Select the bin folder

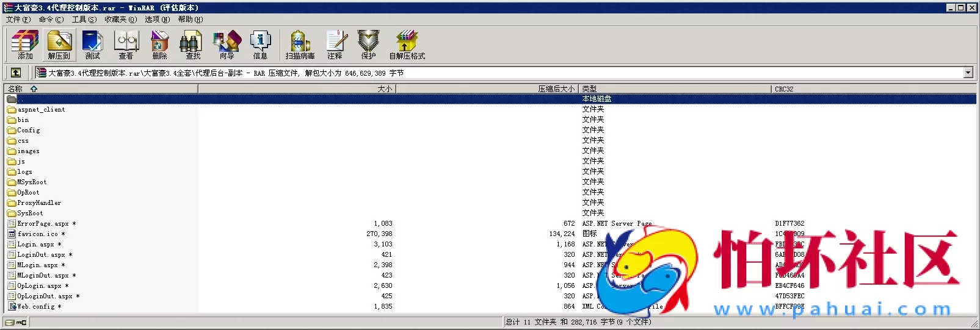pyautogui.click(x=23, y=120)
